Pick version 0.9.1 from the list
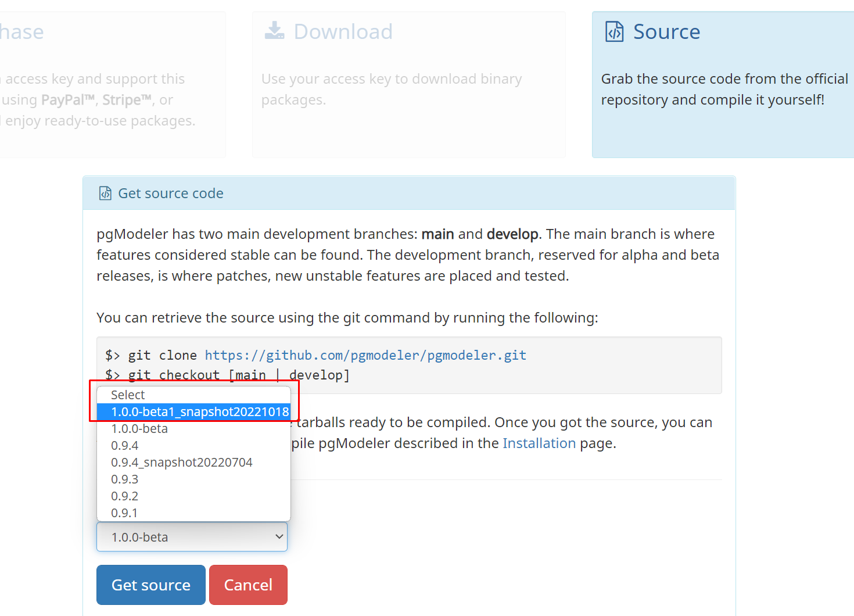The width and height of the screenshot is (854, 616). click(193, 513)
